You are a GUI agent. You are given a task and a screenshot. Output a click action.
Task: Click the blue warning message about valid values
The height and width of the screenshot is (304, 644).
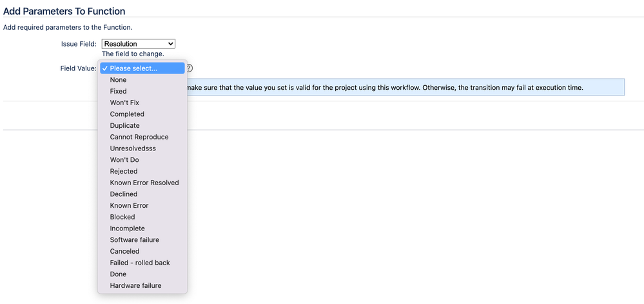[x=405, y=87]
